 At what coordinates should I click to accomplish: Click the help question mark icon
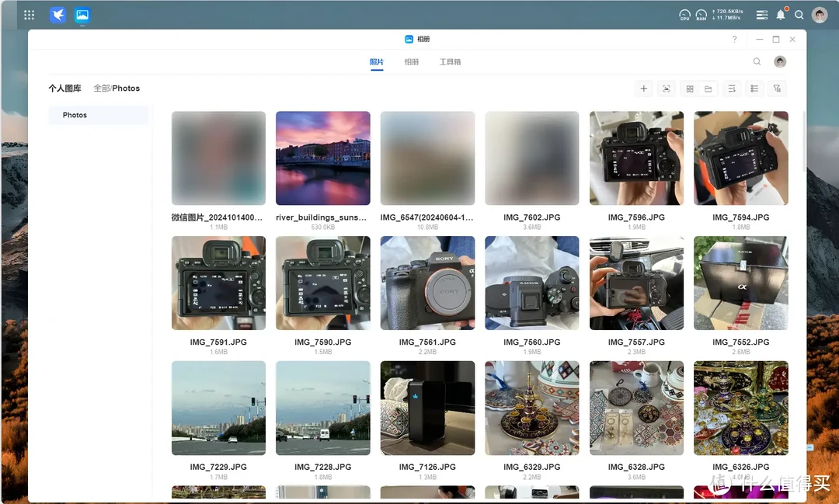point(735,40)
